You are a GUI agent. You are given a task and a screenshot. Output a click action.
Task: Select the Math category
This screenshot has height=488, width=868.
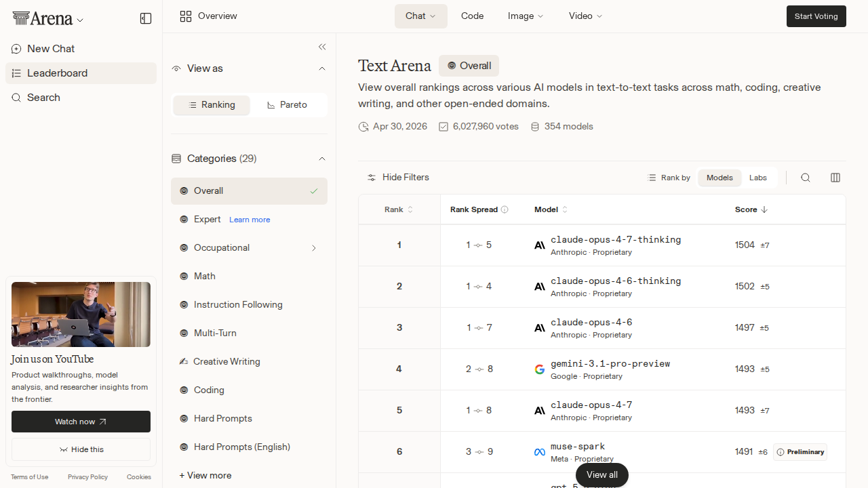tap(249, 277)
